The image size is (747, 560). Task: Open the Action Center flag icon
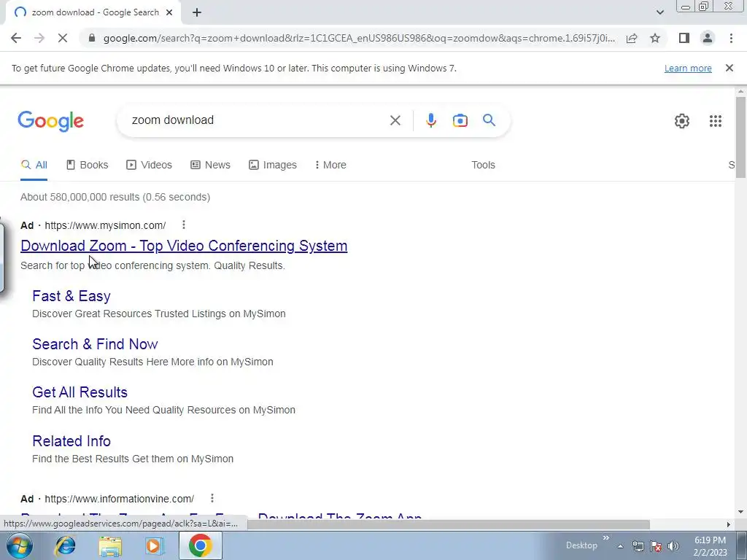click(x=656, y=546)
